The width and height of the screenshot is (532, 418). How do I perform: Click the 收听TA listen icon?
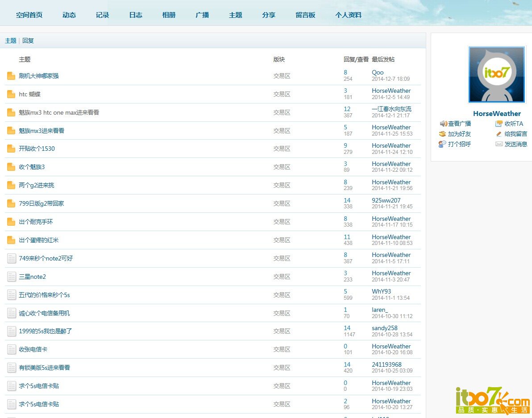499,124
